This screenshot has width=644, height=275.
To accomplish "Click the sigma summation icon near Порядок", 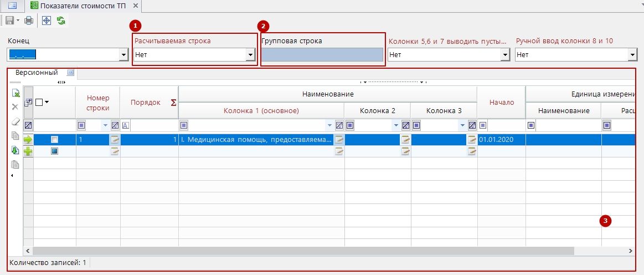I will coord(173,103).
